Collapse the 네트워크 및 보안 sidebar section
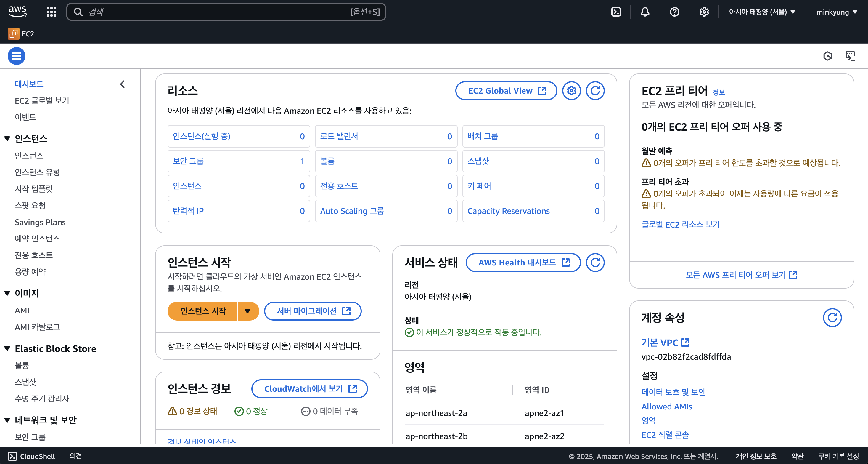 point(7,420)
